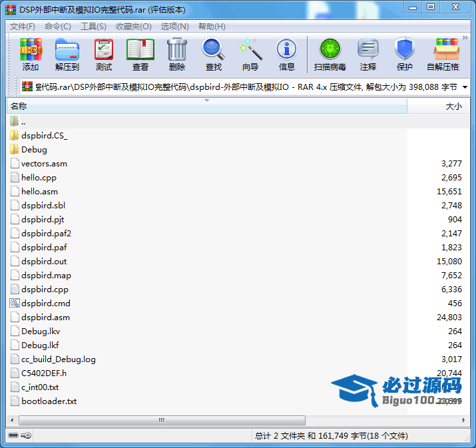Expand the address path dropdown arrow
This screenshot has width=476, height=448.
click(x=464, y=87)
